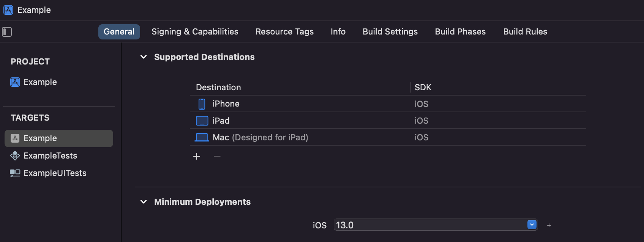Image resolution: width=644 pixels, height=242 pixels.
Task: Click the ExampleTests target icon
Action: (x=15, y=156)
